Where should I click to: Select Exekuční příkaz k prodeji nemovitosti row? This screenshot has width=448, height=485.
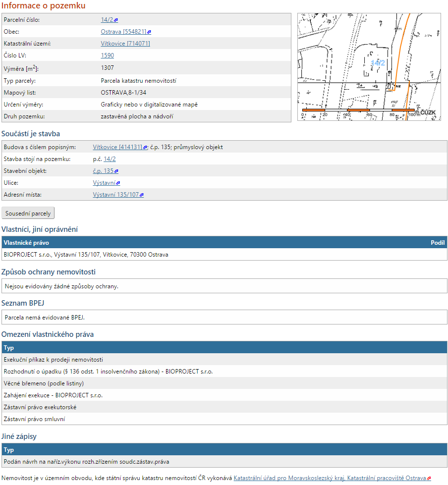[224, 360]
